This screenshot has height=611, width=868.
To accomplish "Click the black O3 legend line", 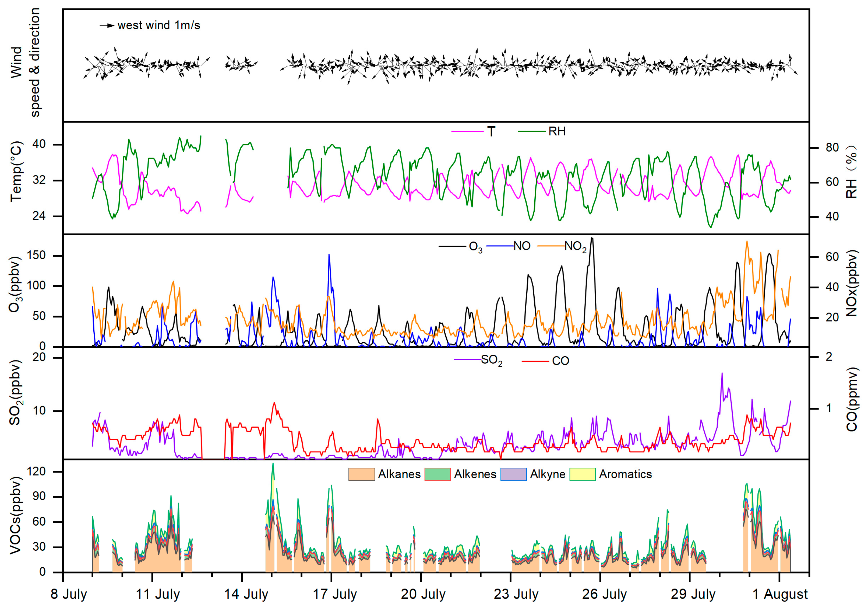I will (452, 247).
